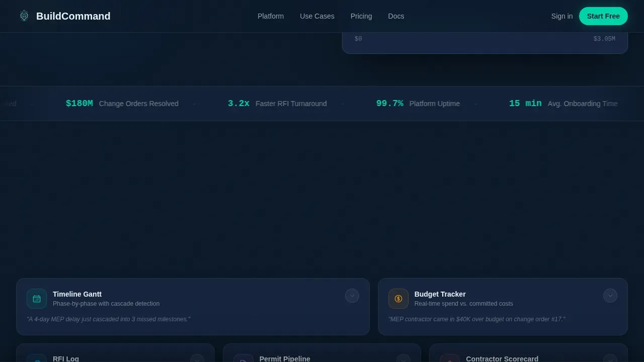The image size is (644, 362).
Task: Open the Docs nav link
Action: [396, 16]
